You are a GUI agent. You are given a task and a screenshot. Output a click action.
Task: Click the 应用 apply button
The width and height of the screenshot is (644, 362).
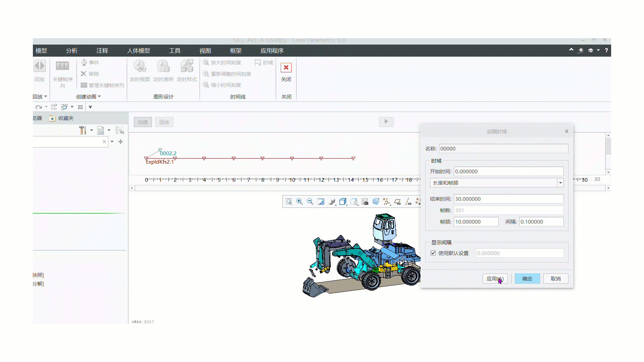pyautogui.click(x=495, y=279)
